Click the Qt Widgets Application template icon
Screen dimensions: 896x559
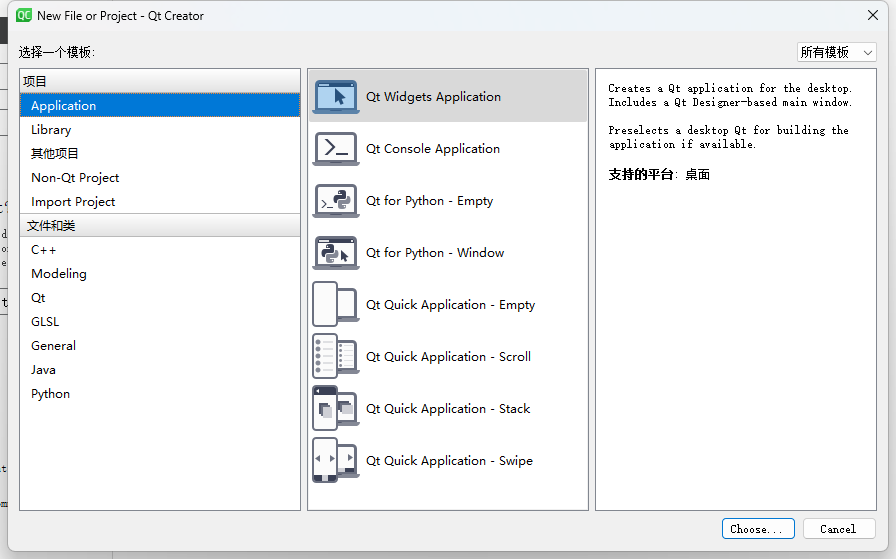335,97
